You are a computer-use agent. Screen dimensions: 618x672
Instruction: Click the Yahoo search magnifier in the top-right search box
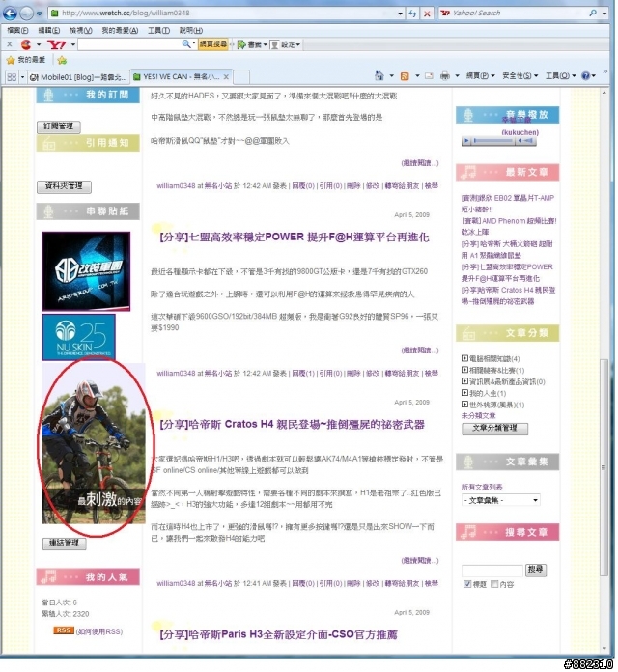[x=594, y=13]
